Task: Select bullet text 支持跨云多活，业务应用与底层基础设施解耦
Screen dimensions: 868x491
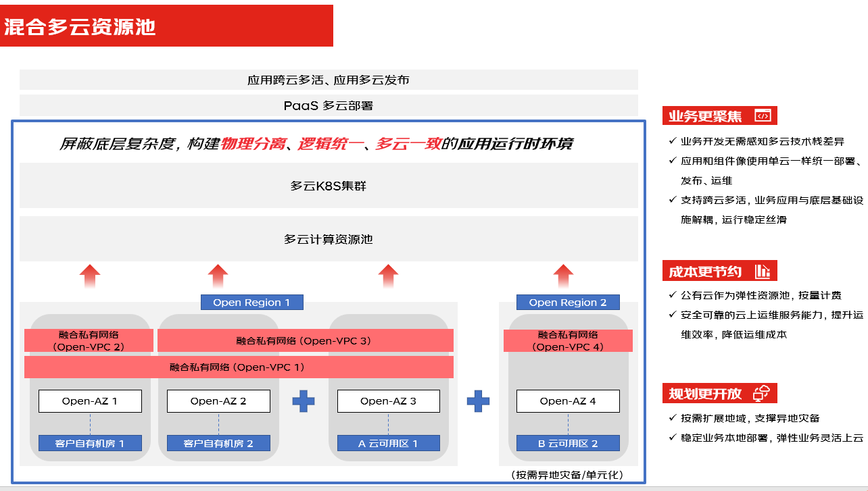Action: (x=771, y=210)
